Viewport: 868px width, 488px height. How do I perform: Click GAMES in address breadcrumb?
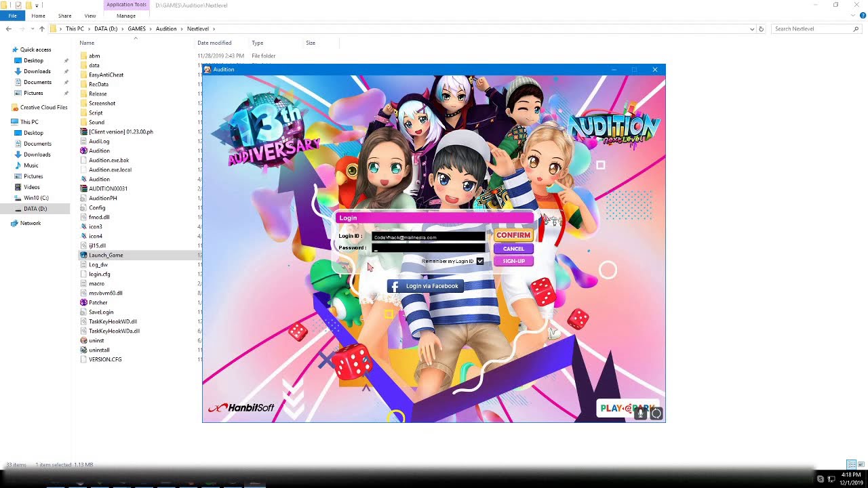pos(137,29)
